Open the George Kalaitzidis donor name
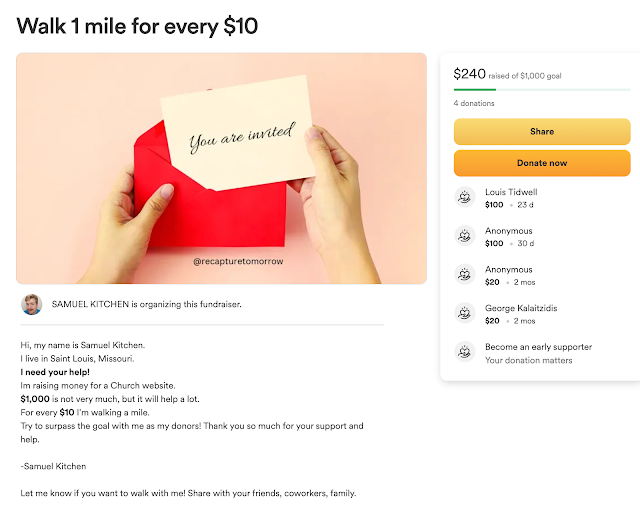 tap(521, 308)
